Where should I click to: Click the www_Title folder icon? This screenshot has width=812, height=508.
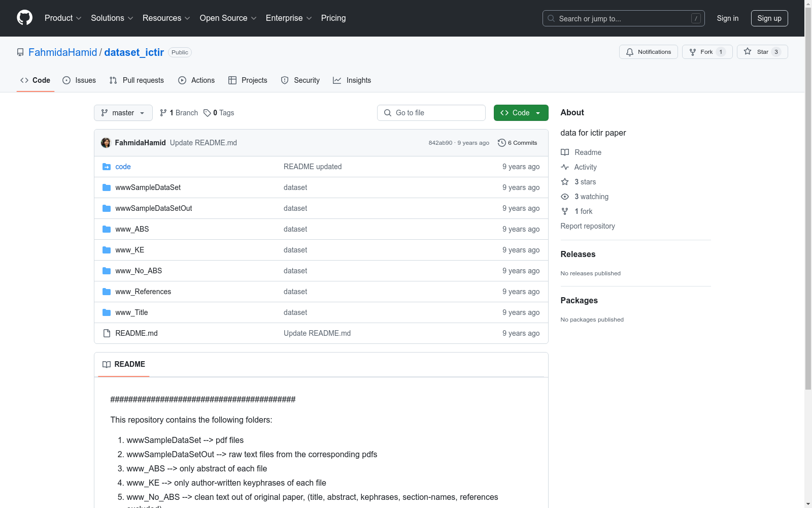coord(107,312)
